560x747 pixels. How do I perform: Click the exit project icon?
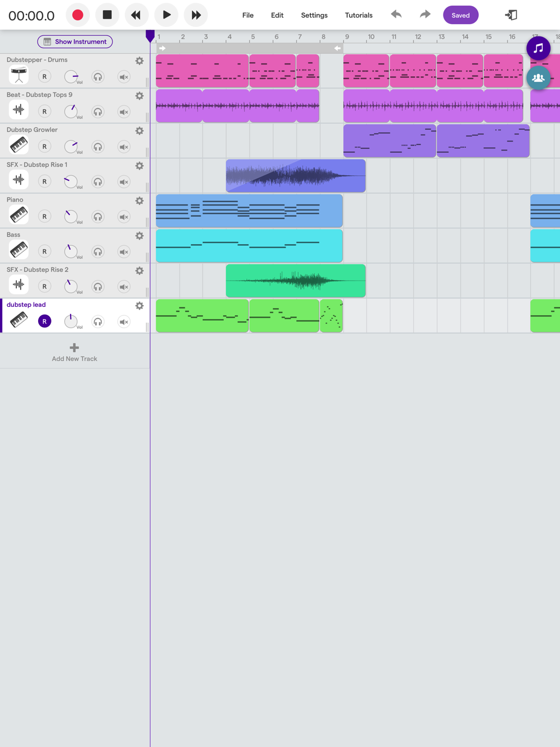tap(511, 15)
